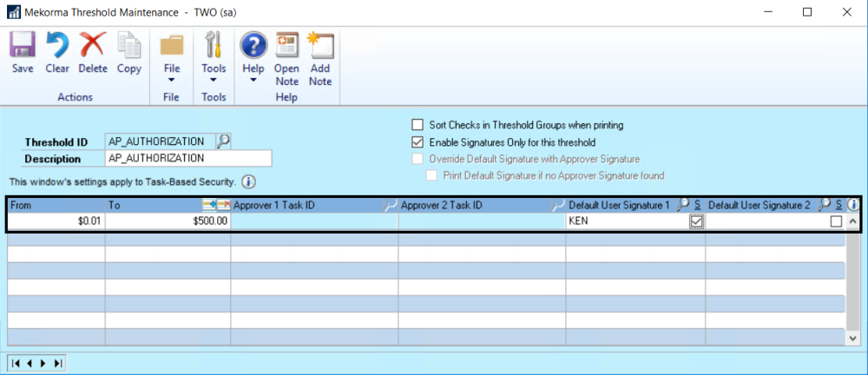The height and width of the screenshot is (375, 868).
Task: Enable Sort Checks in Threshold Groups
Action: [x=418, y=125]
